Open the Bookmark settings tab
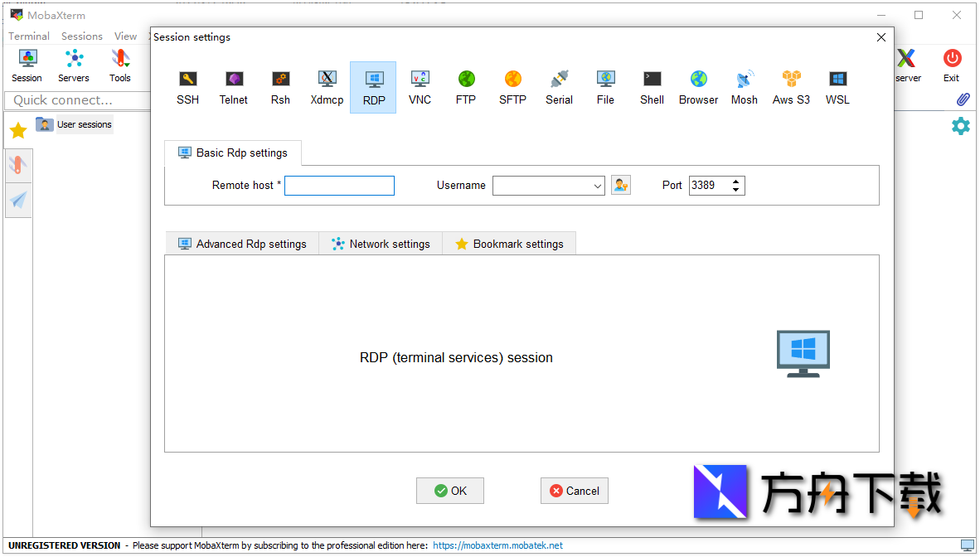The image size is (980, 557). 509,243
